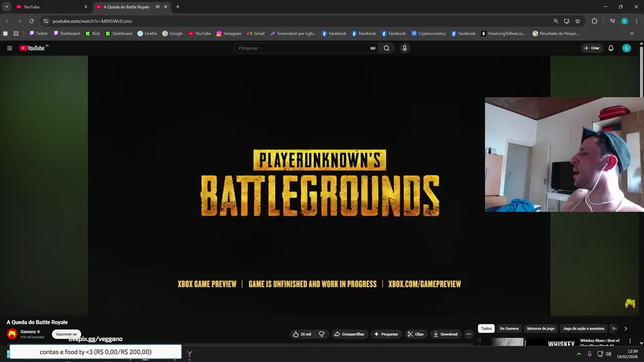Open Chrome zoom magnifier in address bar
The height and width of the screenshot is (362, 644).
[556, 21]
